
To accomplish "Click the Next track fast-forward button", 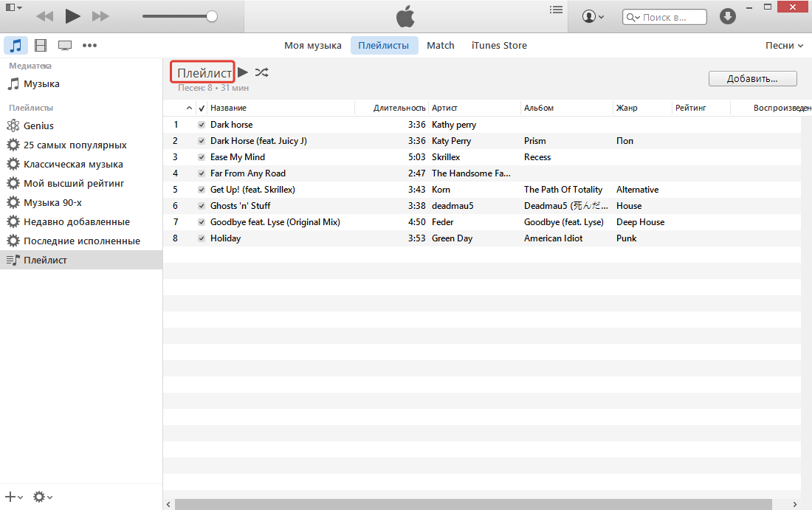I will coord(100,16).
